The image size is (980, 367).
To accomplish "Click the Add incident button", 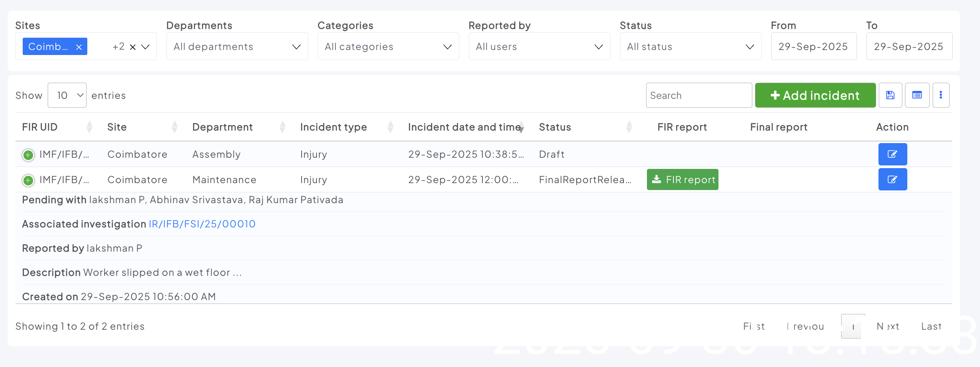I will tap(815, 95).
